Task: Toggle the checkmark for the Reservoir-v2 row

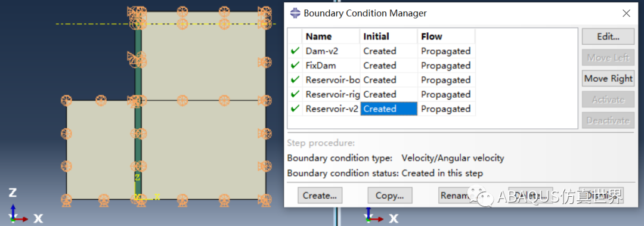Action: (295, 109)
